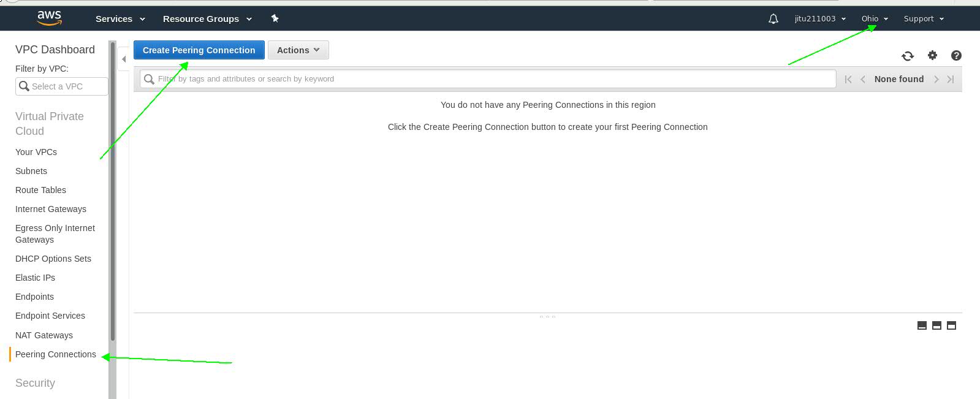
Task: Click the search magnifier in filter bar
Action: tap(149, 79)
